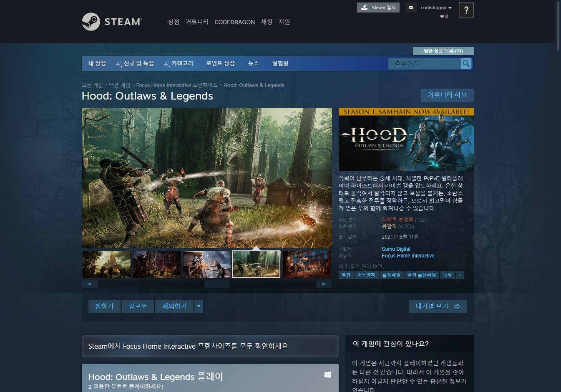Click the page vertical scrollbar

tap(558, 26)
